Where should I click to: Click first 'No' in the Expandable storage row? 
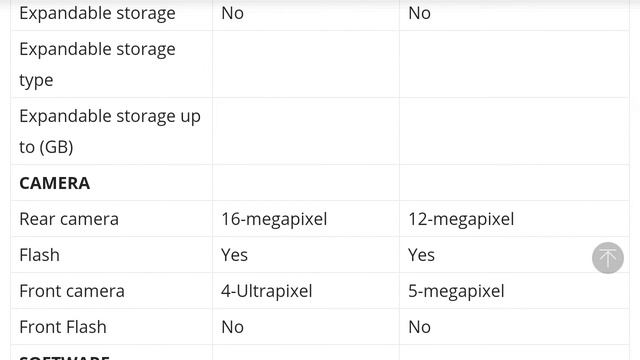point(233,13)
